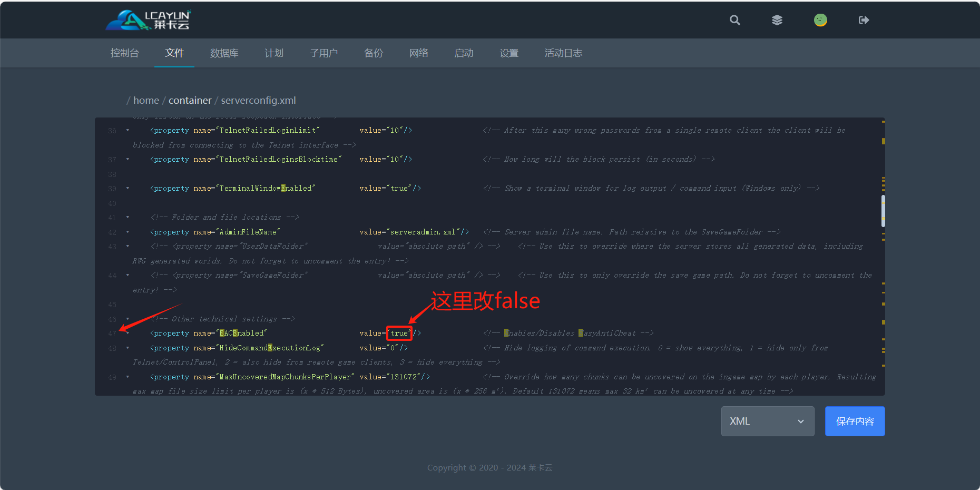Select the 设置 tab
This screenshot has width=980, height=490.
[x=509, y=53]
